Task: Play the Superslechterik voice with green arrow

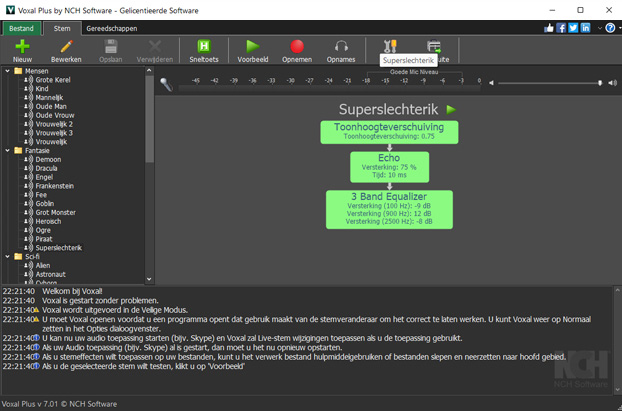Action: point(451,109)
